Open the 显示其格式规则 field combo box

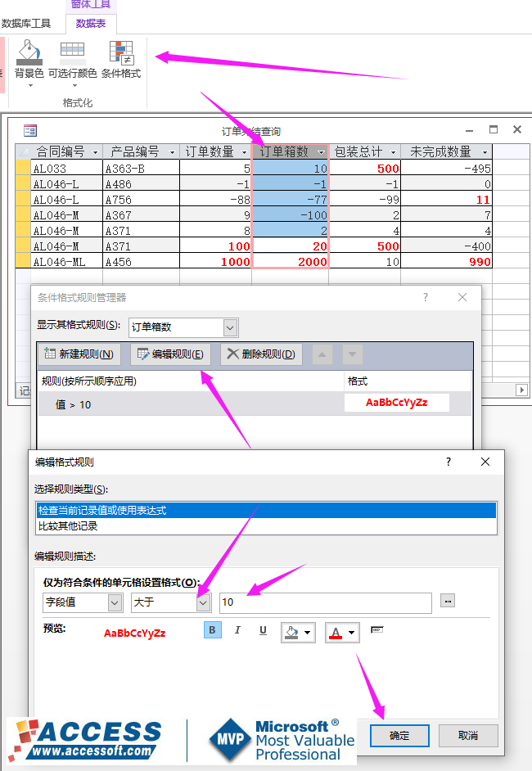pos(183,327)
